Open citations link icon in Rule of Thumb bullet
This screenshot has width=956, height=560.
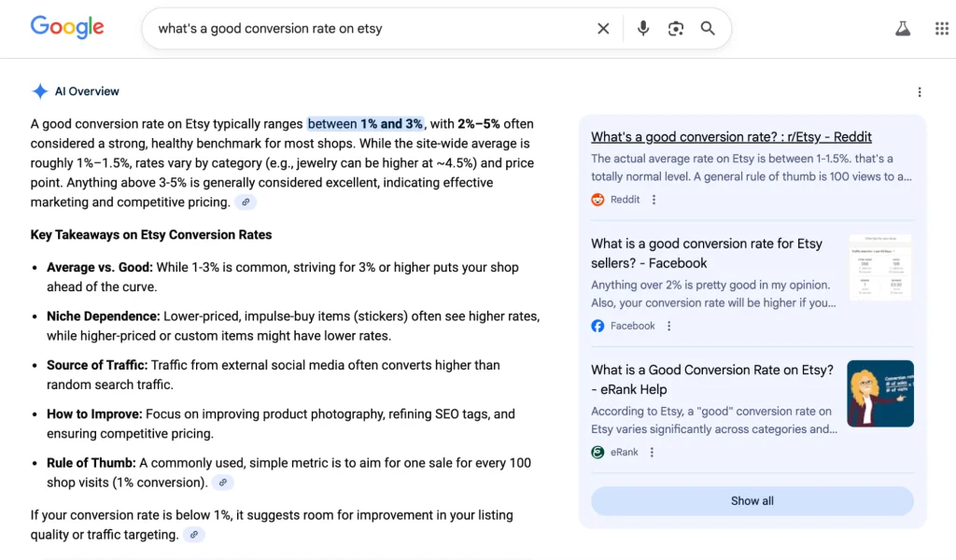[x=222, y=483]
